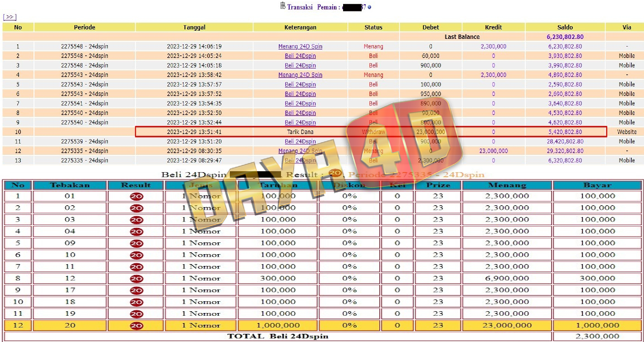This screenshot has height=342, width=644.
Task: Click result ball in Tebakan 09 row
Action: point(136,243)
